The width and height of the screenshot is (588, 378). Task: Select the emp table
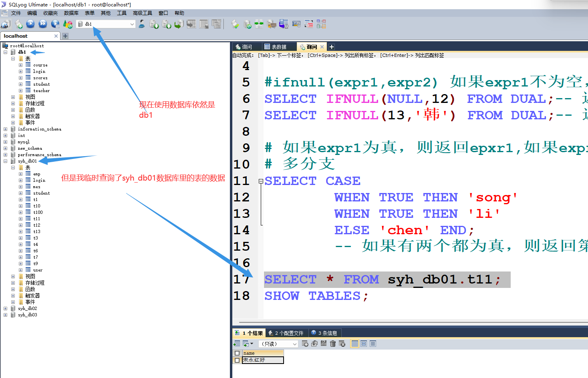pos(36,174)
